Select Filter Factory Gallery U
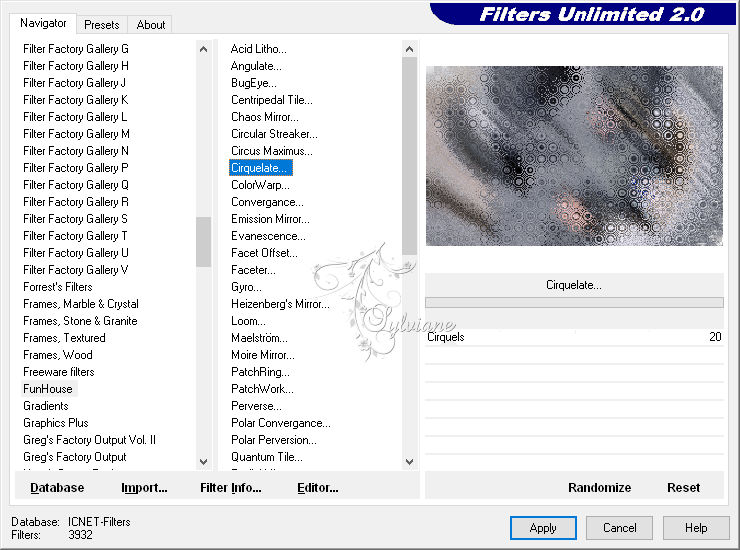 [x=76, y=253]
